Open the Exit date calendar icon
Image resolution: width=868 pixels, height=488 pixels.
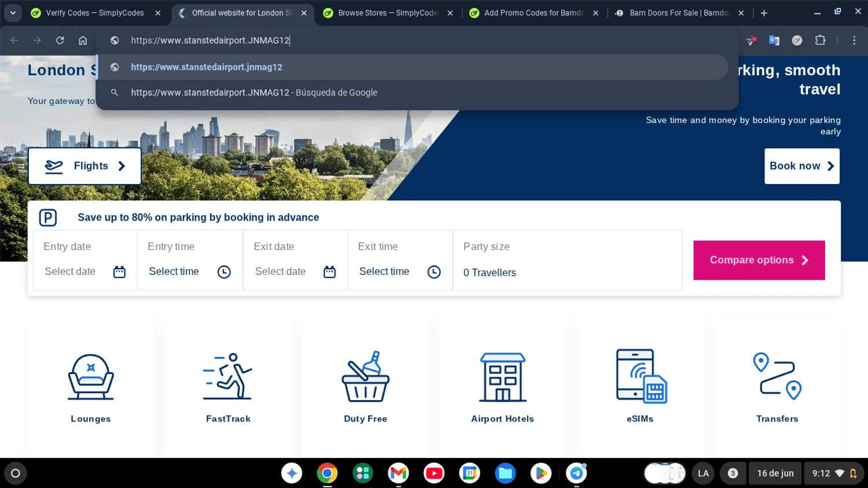[x=329, y=271]
